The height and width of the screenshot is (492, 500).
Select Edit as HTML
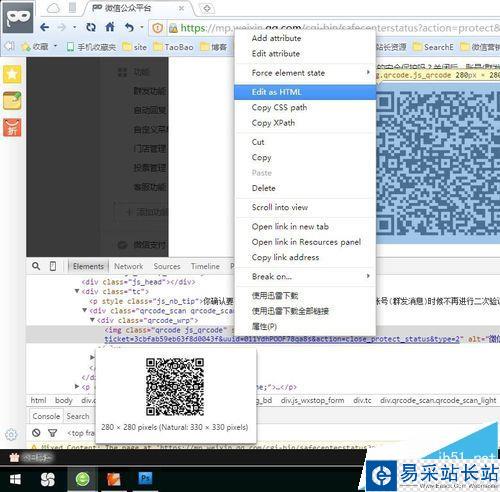click(x=305, y=92)
